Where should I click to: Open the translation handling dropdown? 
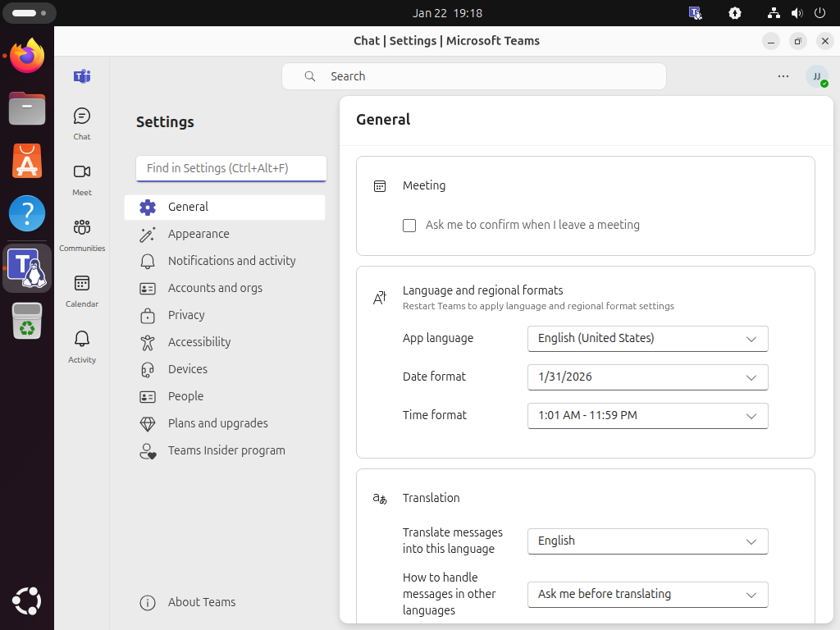pyautogui.click(x=647, y=594)
